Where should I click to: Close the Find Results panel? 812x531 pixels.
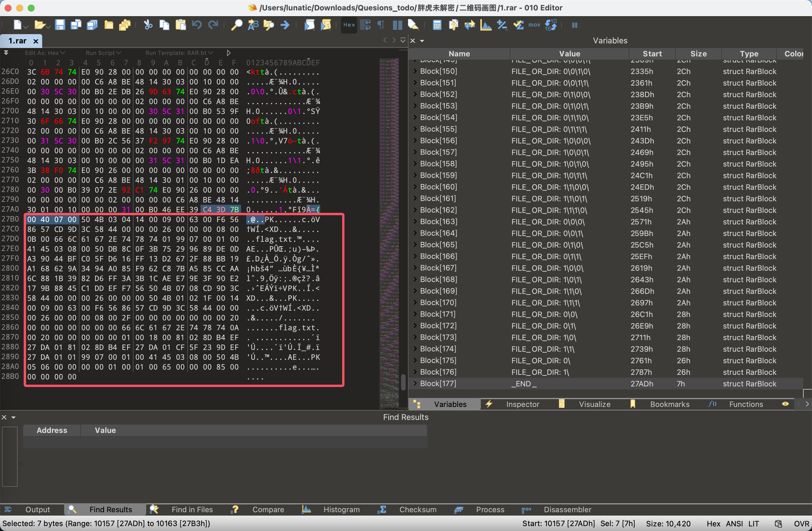tap(4, 417)
